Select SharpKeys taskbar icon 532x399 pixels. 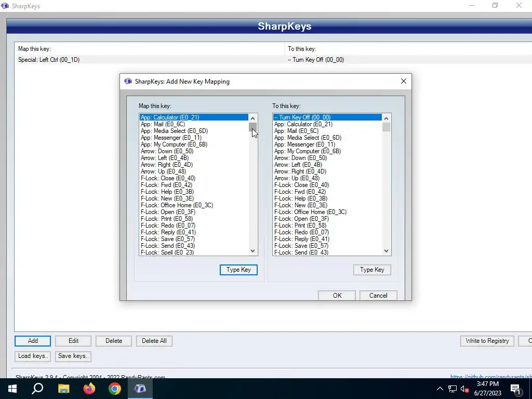[x=140, y=389]
